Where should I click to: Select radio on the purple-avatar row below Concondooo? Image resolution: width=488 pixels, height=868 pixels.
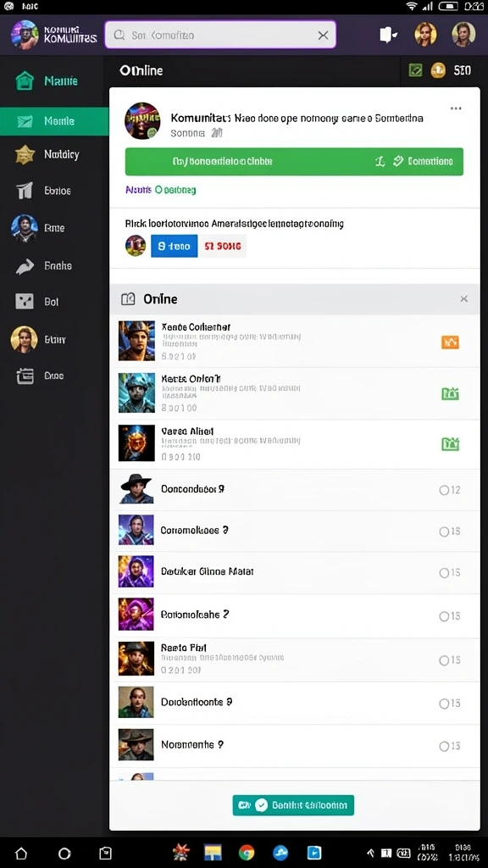pyautogui.click(x=444, y=531)
